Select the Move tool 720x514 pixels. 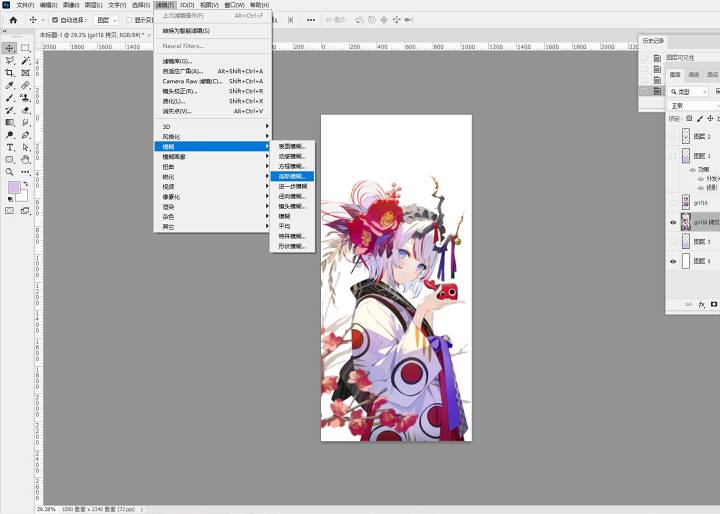(9, 48)
